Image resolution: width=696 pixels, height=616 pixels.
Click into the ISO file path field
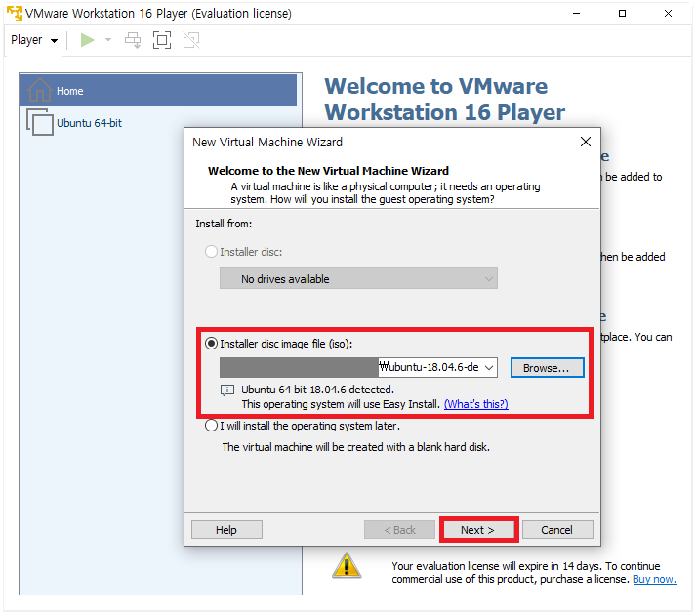350,367
